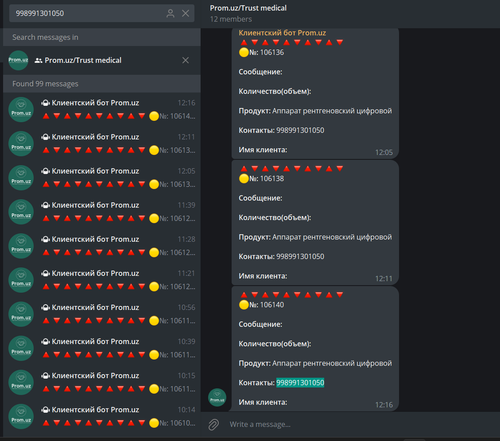This screenshot has height=441, width=500.
Task: Click the highlighted phone number 998991301050
Action: [x=300, y=383]
